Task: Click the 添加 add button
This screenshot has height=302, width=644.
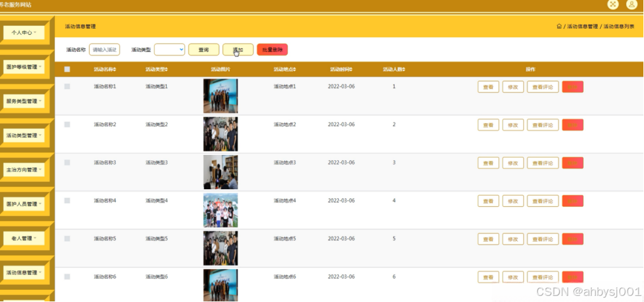Action: (238, 49)
